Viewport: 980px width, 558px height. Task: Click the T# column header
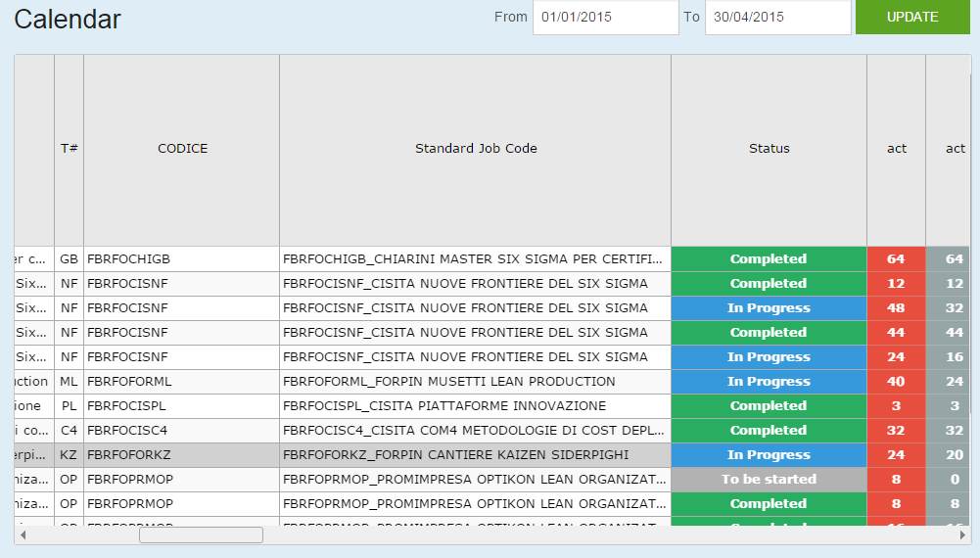tap(69, 149)
